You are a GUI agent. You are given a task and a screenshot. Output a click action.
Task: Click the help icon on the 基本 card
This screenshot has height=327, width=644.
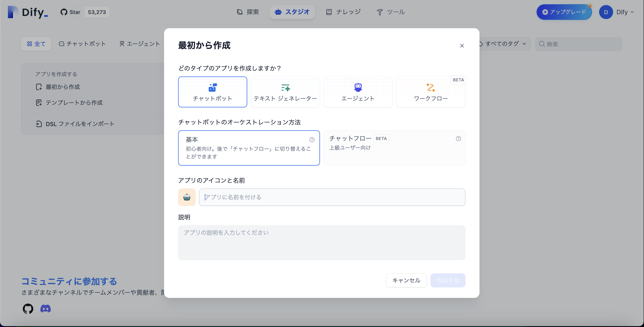pyautogui.click(x=312, y=140)
